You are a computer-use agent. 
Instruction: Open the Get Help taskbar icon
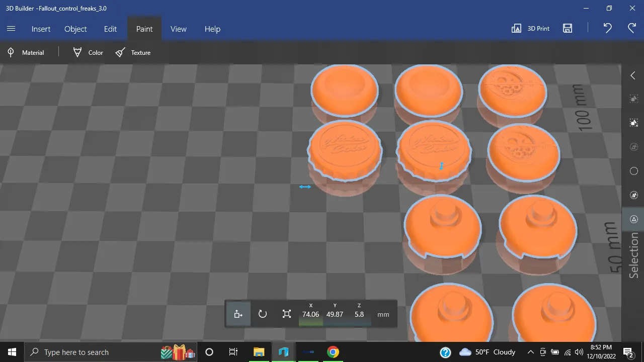[445, 352]
